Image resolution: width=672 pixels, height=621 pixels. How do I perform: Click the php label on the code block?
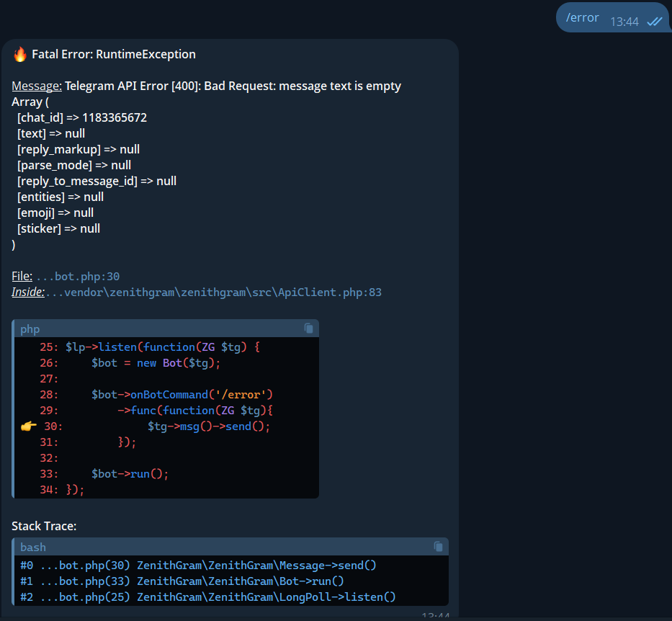click(x=30, y=329)
